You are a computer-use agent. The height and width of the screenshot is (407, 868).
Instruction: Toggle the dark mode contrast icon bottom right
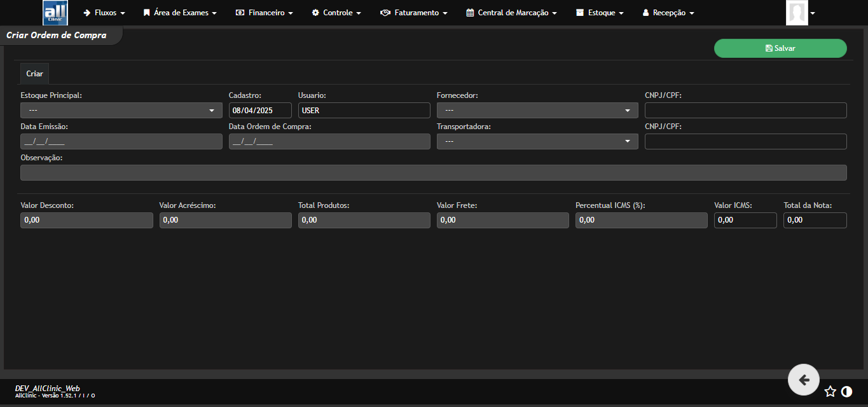(x=846, y=392)
